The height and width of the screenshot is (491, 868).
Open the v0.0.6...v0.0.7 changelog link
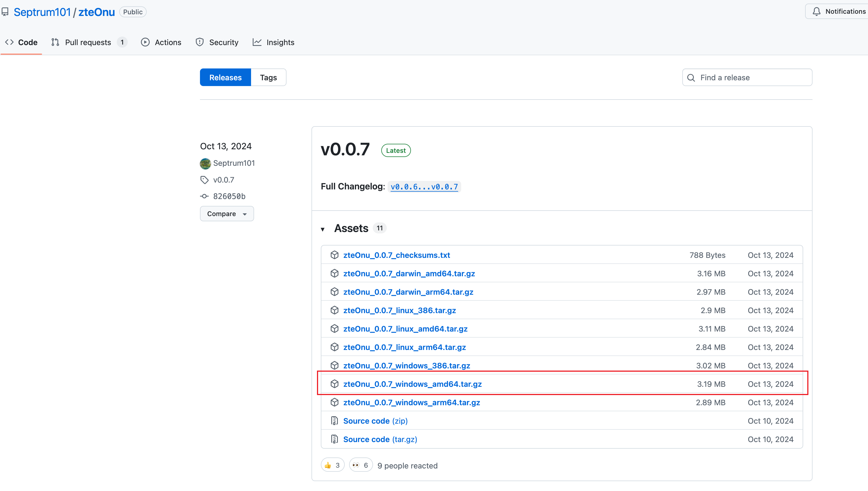coord(424,187)
